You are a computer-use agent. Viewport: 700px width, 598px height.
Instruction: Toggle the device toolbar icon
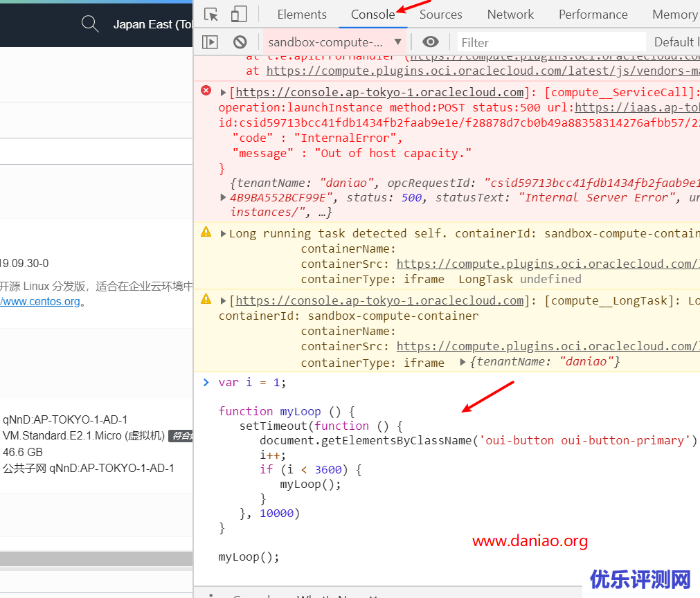(x=238, y=15)
